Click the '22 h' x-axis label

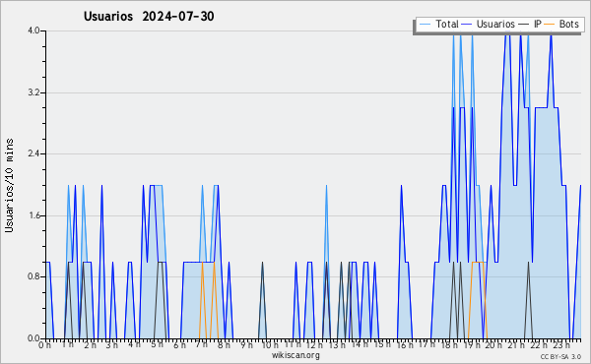(539, 344)
